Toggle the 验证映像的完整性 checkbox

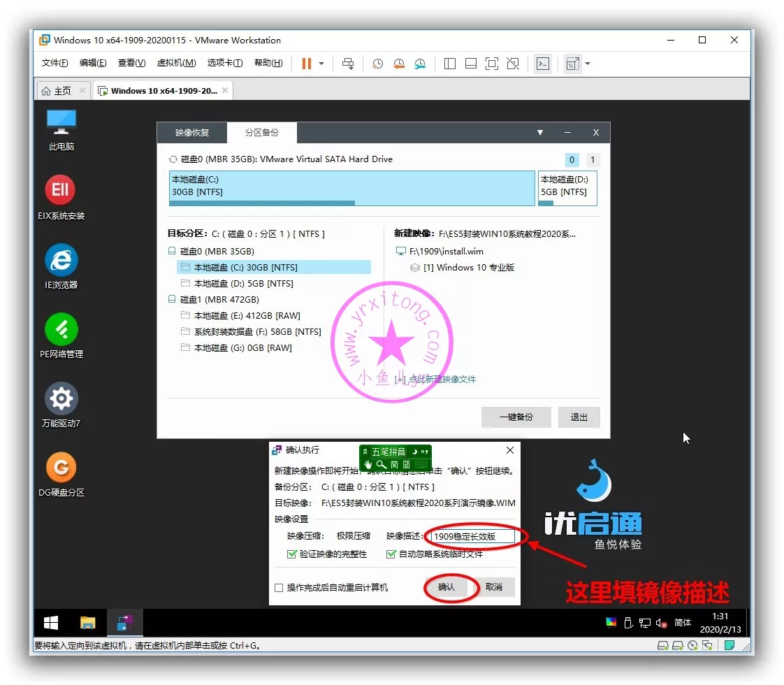(292, 554)
